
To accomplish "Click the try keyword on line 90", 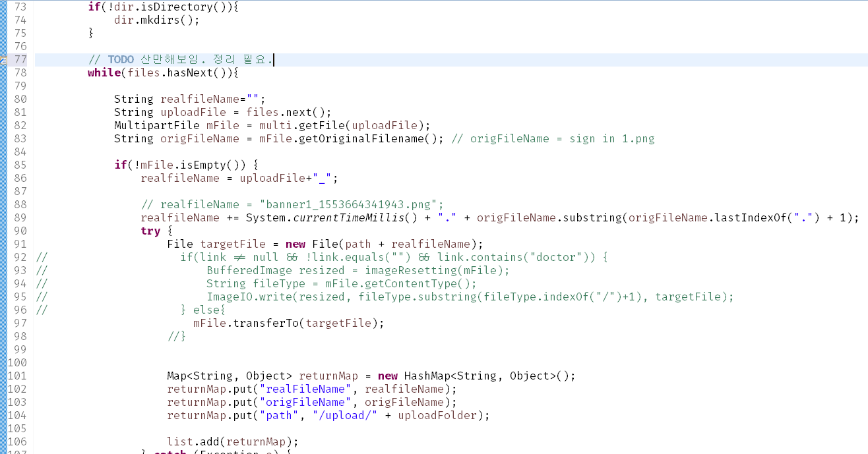I will click(x=150, y=231).
